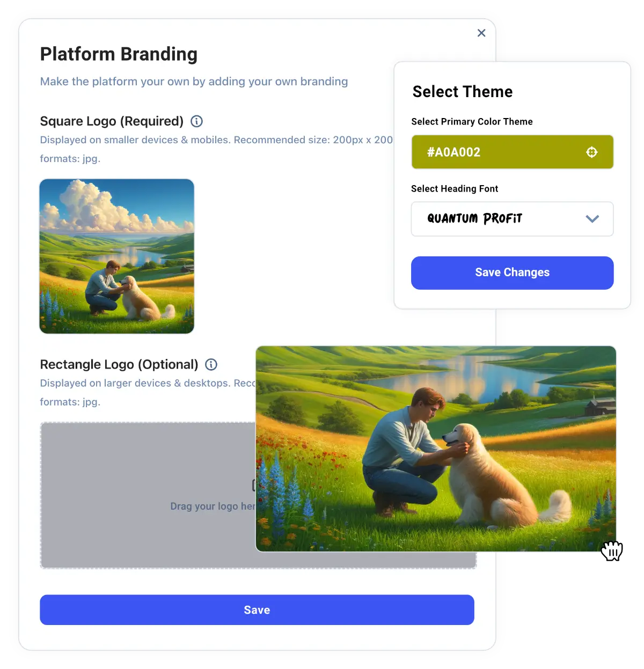Screen dimensions: 644x669
Task: Click the Select Heading Font label
Action: coord(455,189)
